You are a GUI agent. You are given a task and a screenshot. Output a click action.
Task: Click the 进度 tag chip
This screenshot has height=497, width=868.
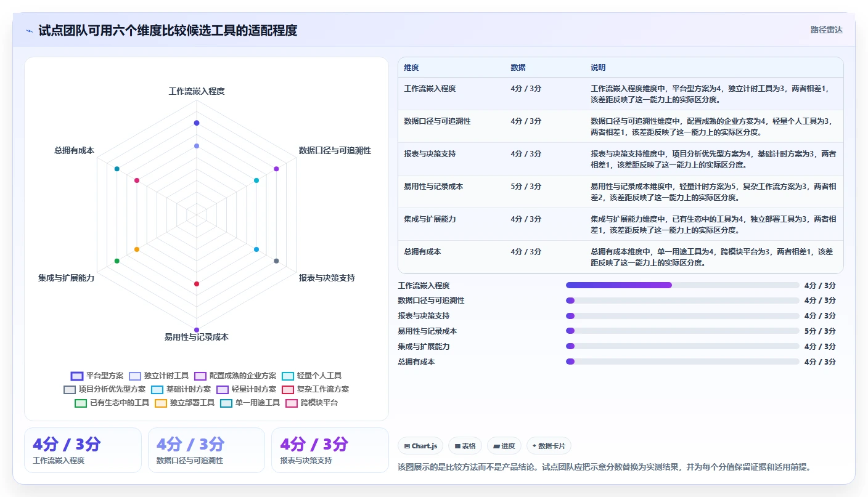pyautogui.click(x=504, y=446)
